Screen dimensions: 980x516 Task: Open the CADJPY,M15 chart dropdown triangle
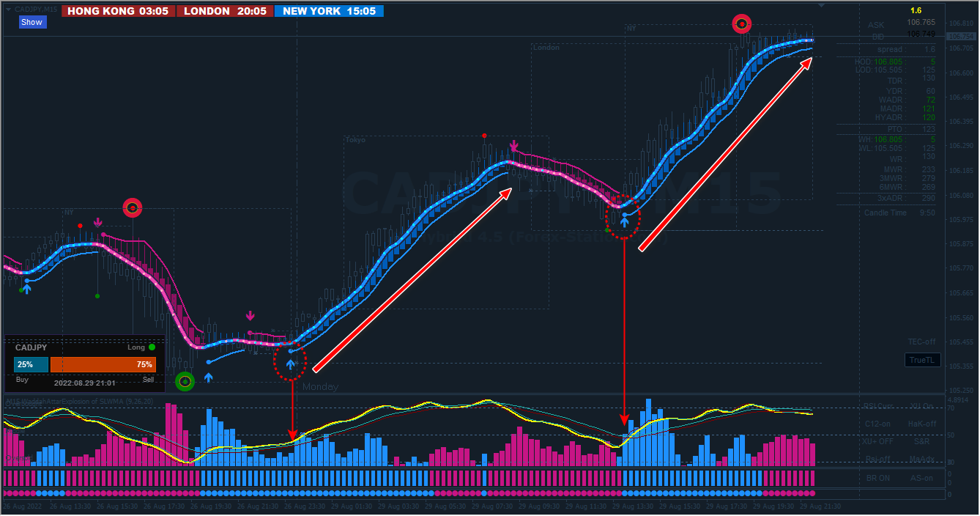point(8,8)
